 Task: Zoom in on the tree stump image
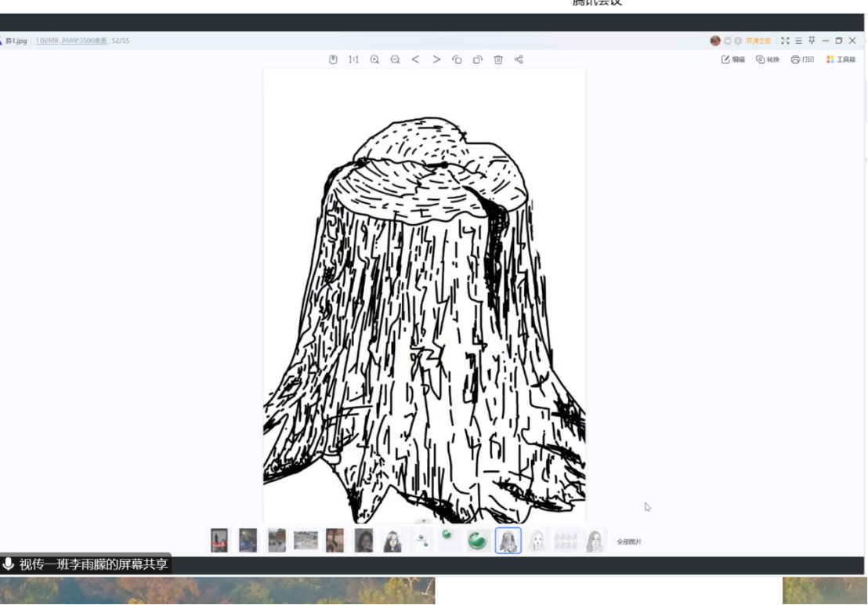pos(374,60)
